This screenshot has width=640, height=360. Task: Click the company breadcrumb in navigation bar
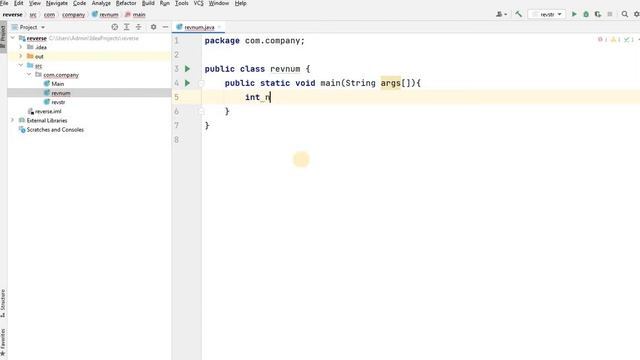(x=73, y=15)
